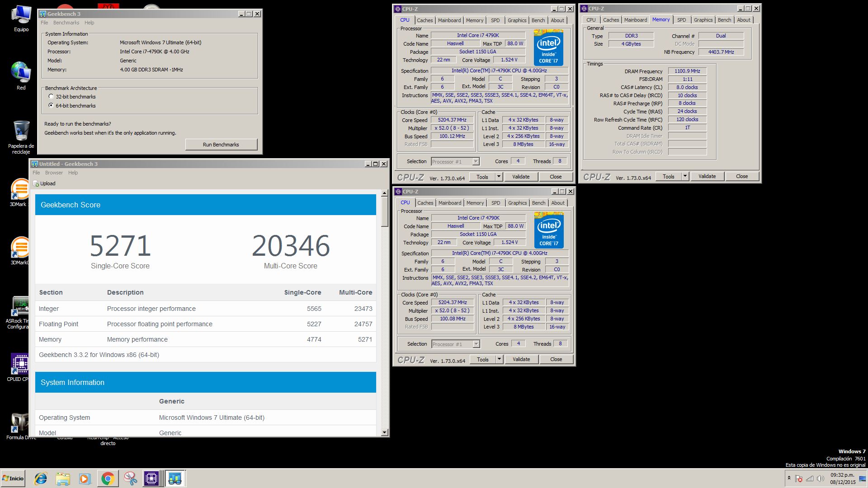Expand Tools dropdown arrow in top-left CPU-Z
868x488 pixels.
tap(499, 177)
